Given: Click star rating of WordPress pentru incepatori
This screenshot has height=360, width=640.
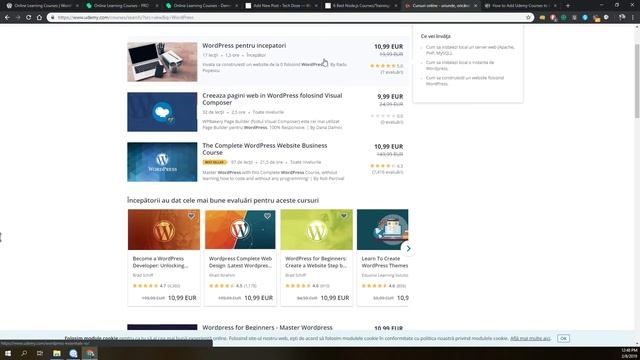Looking at the screenshot, I should [x=383, y=66].
